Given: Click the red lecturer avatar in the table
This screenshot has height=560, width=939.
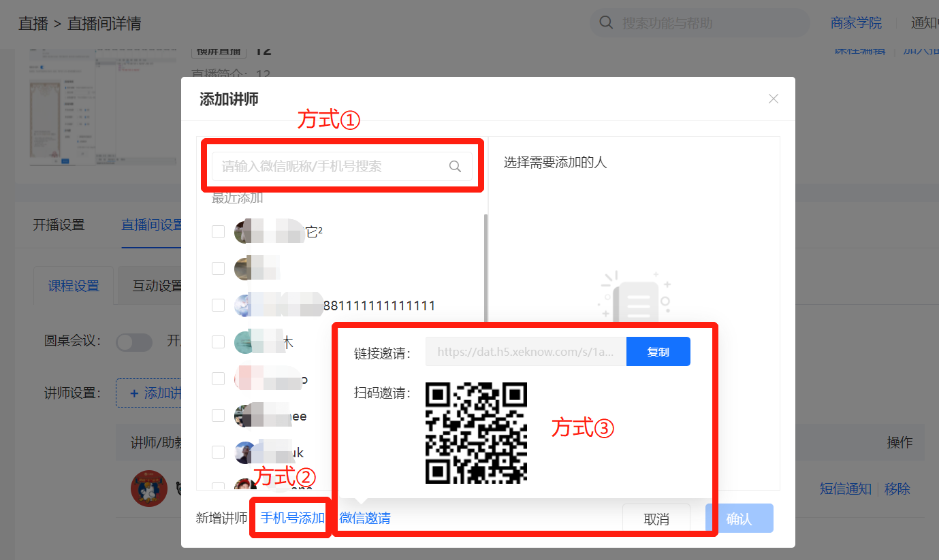Looking at the screenshot, I should [149, 488].
